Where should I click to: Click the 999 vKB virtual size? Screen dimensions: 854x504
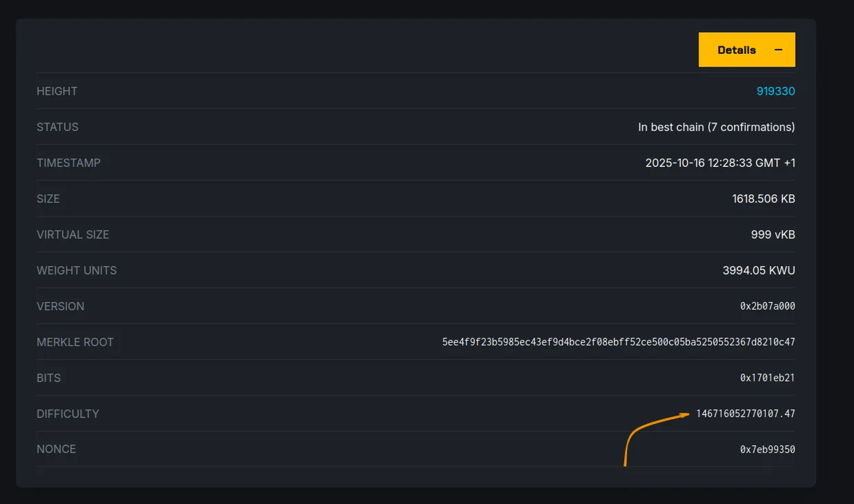click(773, 234)
